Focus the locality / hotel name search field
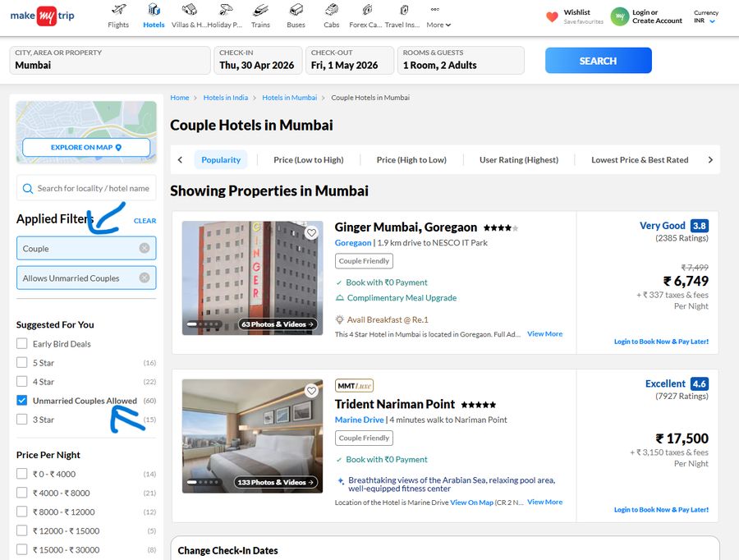The image size is (739, 560). [86, 189]
